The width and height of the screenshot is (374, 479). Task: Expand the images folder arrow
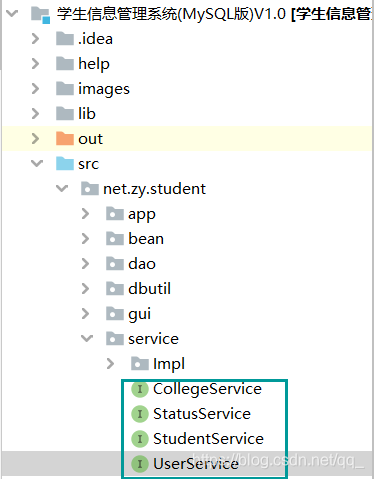35,89
